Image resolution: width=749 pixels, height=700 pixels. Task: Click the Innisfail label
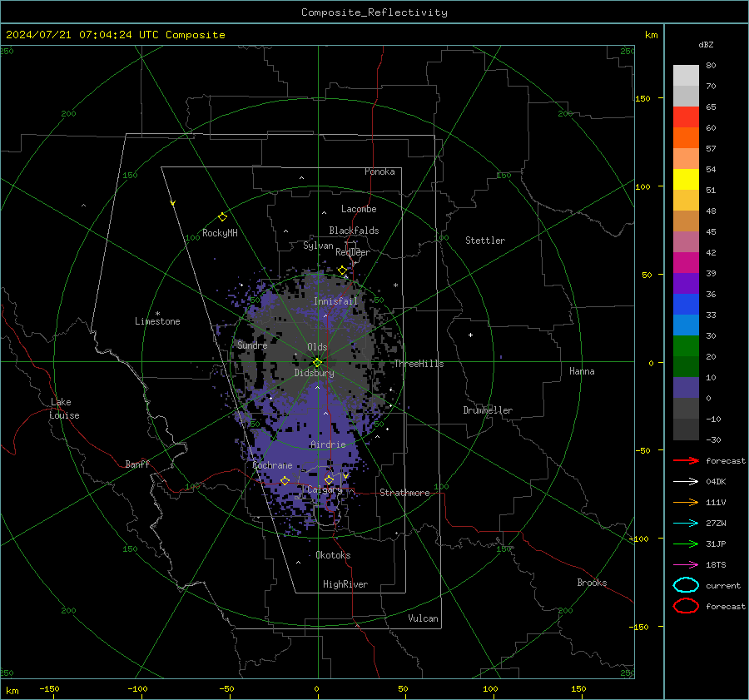point(336,301)
